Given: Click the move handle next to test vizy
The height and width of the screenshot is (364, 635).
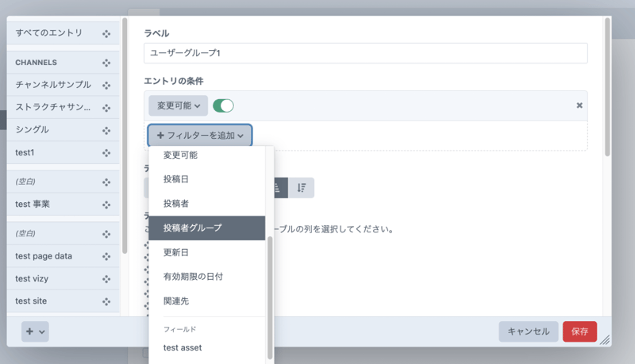Looking at the screenshot, I should (x=106, y=279).
